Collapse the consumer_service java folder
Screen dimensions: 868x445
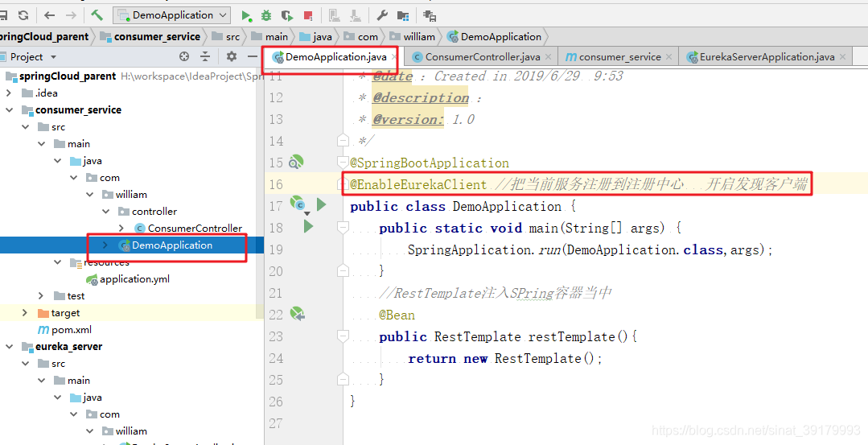[58, 160]
